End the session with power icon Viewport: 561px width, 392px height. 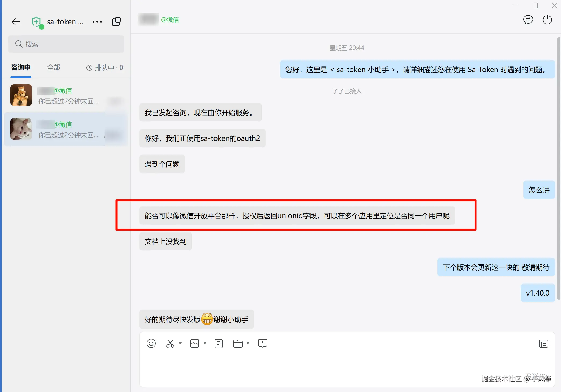coord(547,20)
